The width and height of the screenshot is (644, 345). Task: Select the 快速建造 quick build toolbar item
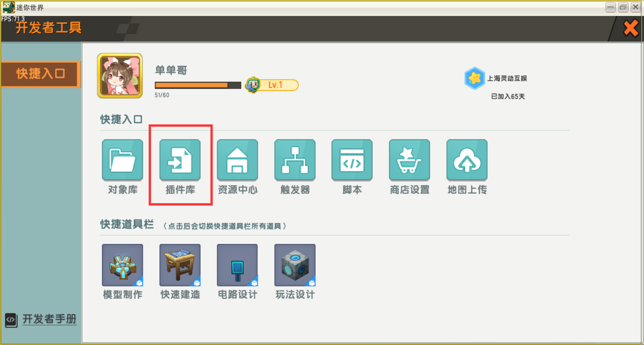click(180, 265)
